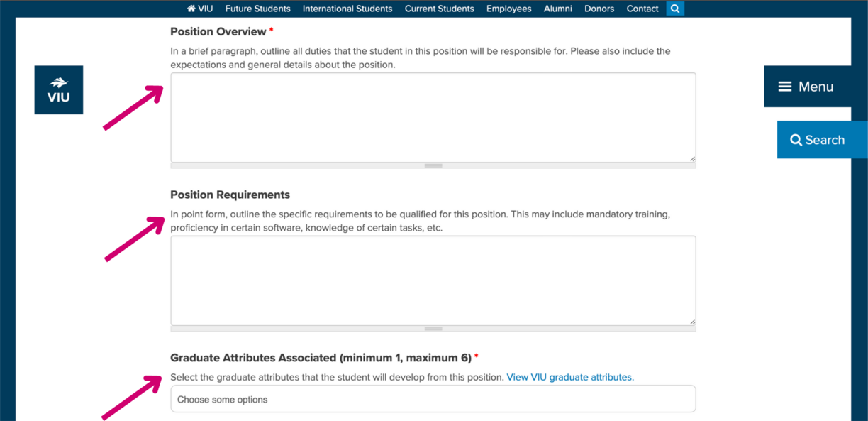Click the hamburger icon on the Menu button
The width and height of the screenshot is (868, 421).
pyautogui.click(x=785, y=87)
